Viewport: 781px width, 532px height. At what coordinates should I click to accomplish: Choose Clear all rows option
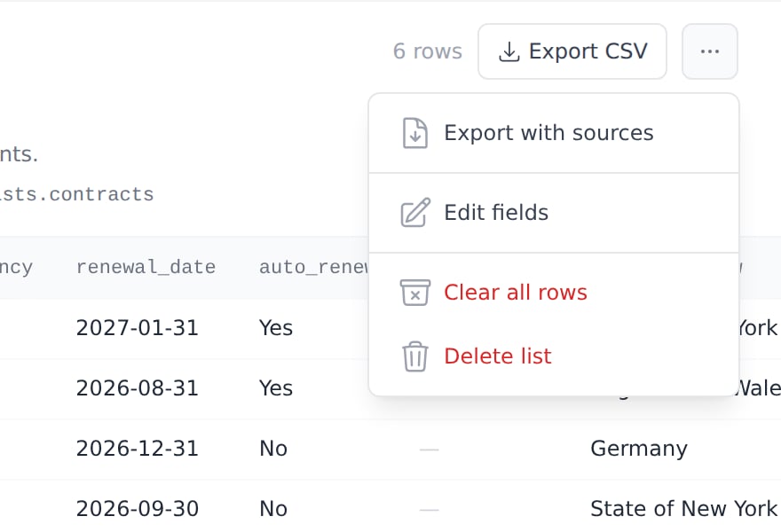coord(554,292)
